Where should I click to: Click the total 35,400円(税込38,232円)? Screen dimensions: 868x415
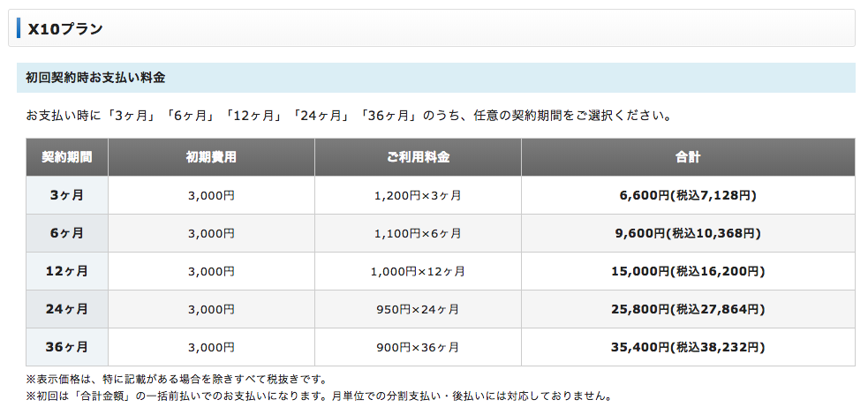click(x=688, y=348)
